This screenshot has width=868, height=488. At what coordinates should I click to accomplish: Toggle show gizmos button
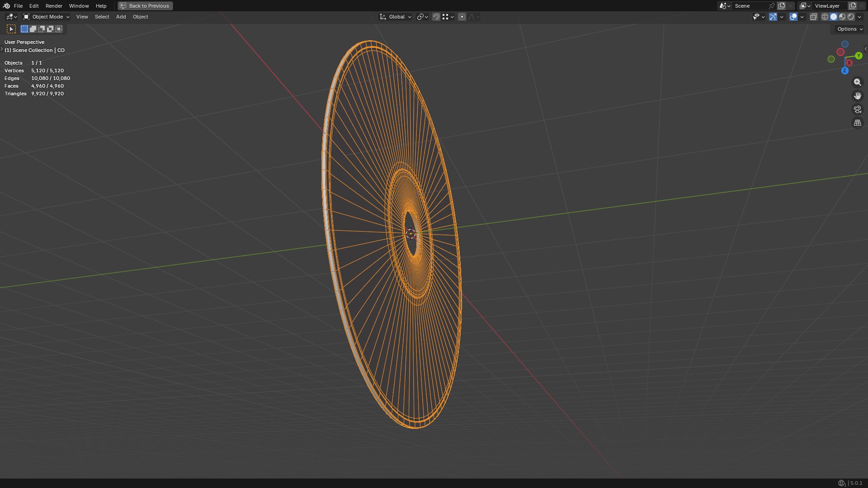773,17
